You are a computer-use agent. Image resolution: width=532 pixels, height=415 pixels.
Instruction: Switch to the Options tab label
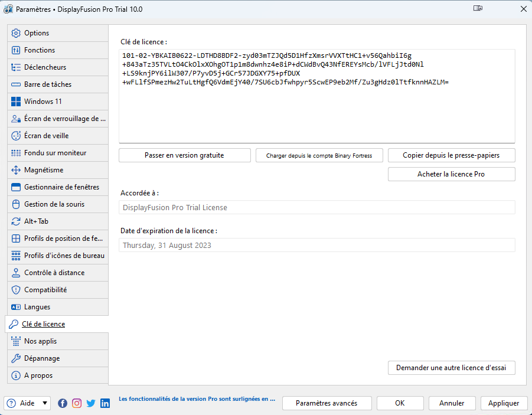pyautogui.click(x=37, y=33)
